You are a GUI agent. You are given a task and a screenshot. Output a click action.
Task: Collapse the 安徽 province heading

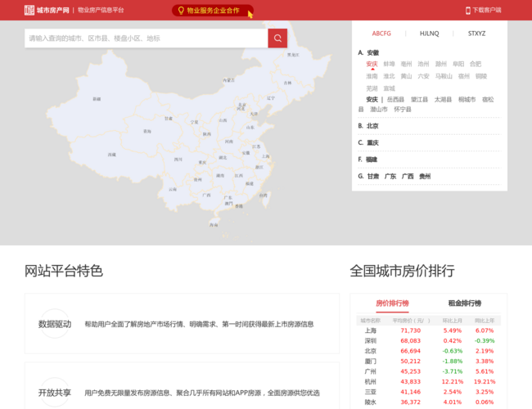tap(373, 52)
